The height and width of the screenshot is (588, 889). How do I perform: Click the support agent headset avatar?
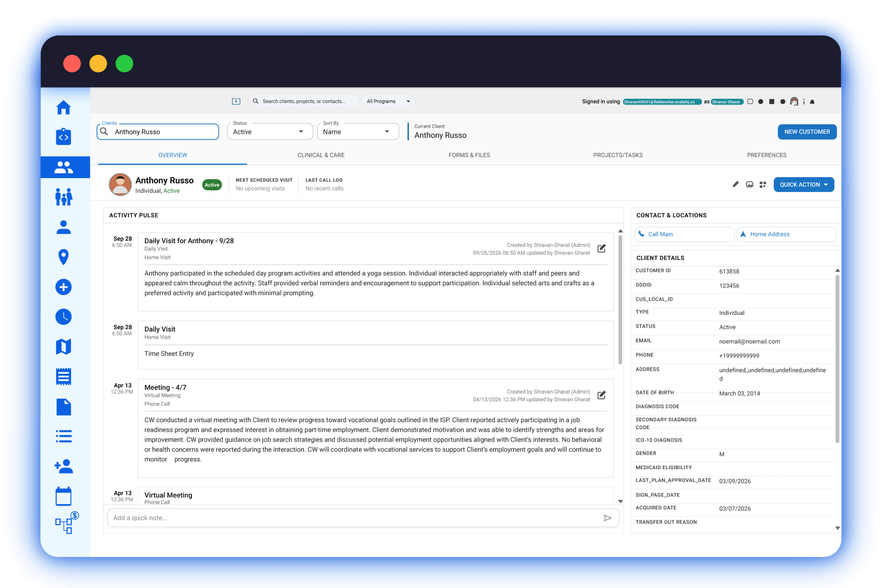pos(794,102)
